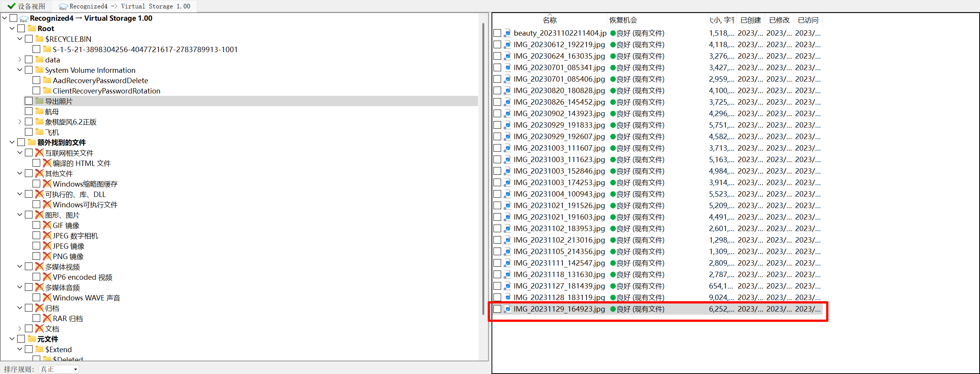Click the Recognized4 virtual storage drive icon
Screen dimensions: 980x374
pyautogui.click(x=24, y=18)
